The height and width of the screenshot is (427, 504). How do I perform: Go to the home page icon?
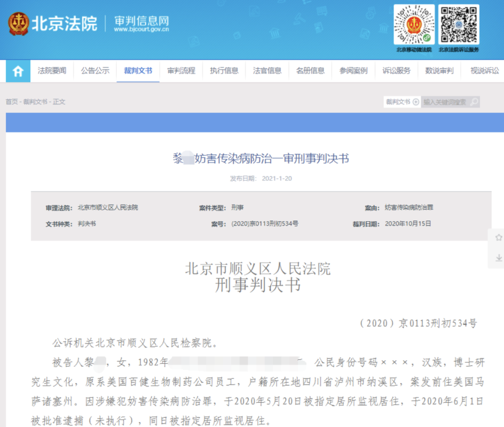pyautogui.click(x=18, y=71)
